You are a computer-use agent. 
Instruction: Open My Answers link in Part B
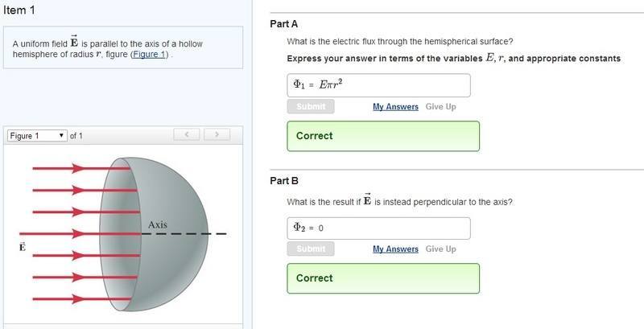point(395,249)
